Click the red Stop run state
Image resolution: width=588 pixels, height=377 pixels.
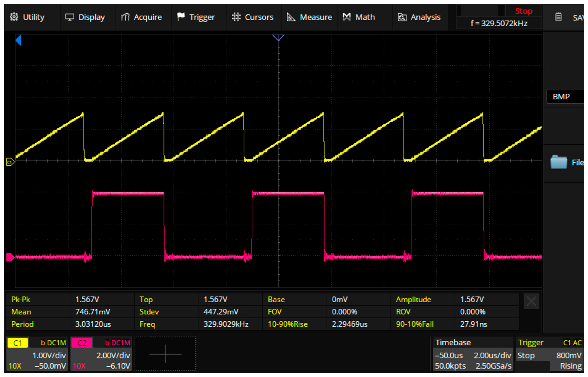[523, 11]
